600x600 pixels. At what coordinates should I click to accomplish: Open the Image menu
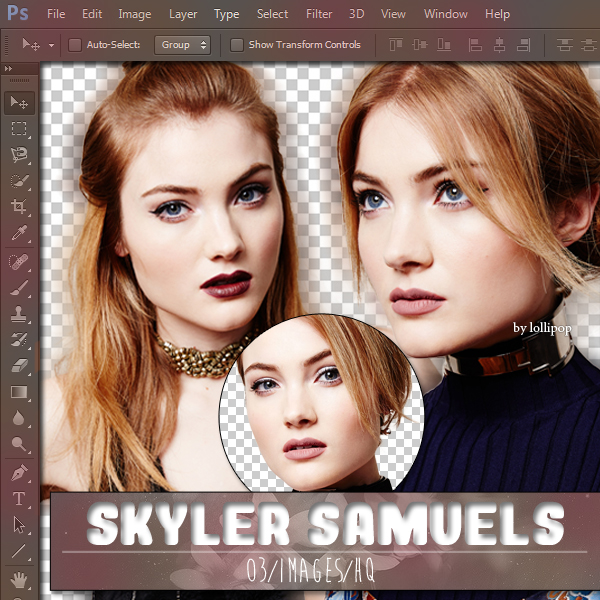click(x=135, y=14)
